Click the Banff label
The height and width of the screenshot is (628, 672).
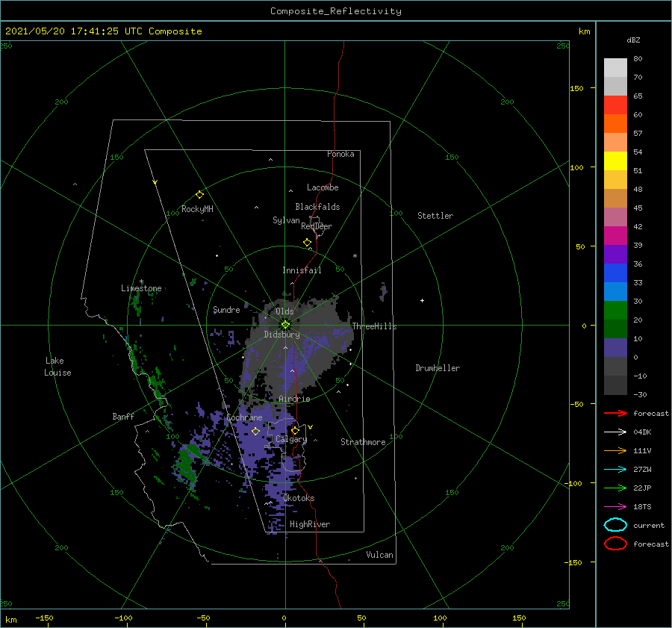tap(123, 416)
